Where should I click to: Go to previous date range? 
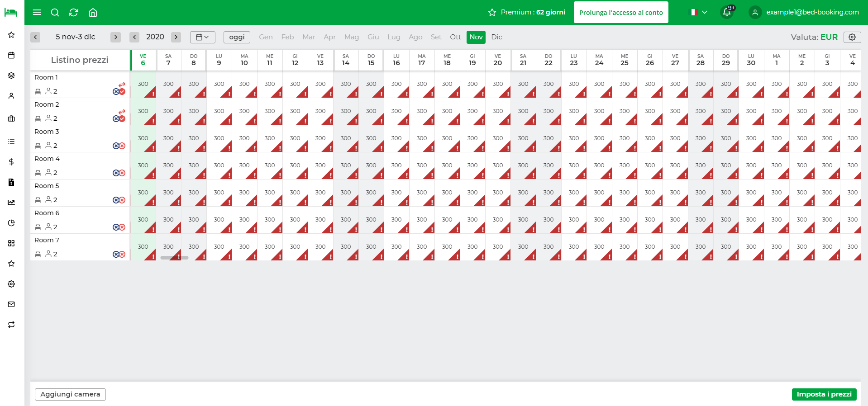tap(35, 37)
